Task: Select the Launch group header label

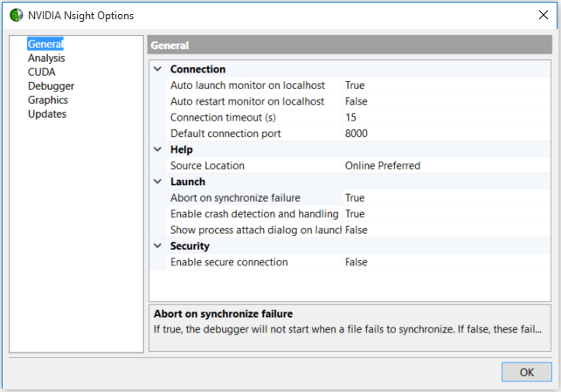Action: coord(188,182)
